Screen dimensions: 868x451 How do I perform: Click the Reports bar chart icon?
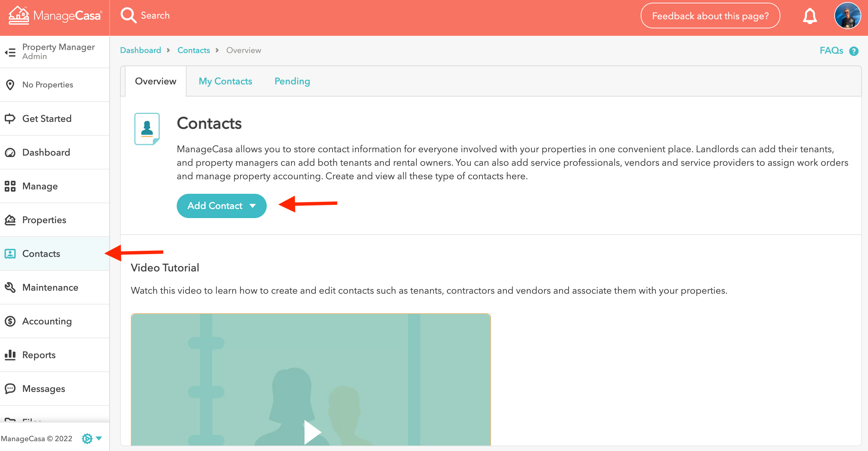click(10, 355)
